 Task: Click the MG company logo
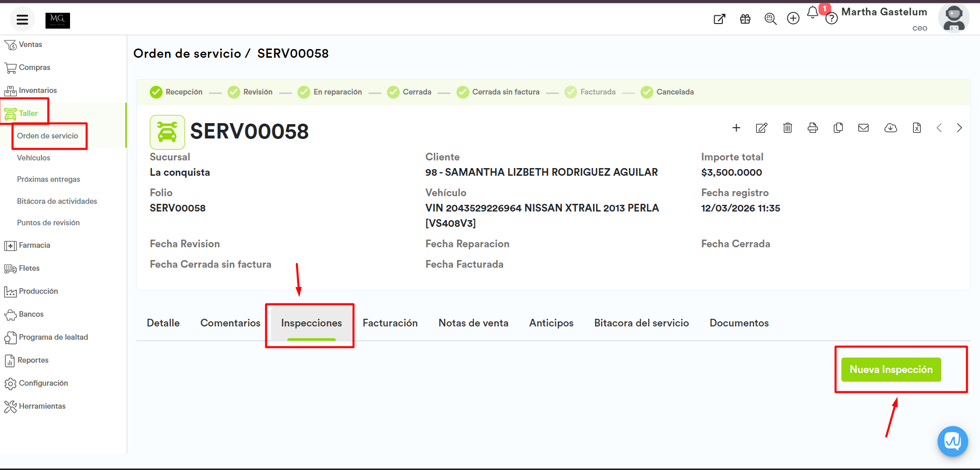pos(58,20)
